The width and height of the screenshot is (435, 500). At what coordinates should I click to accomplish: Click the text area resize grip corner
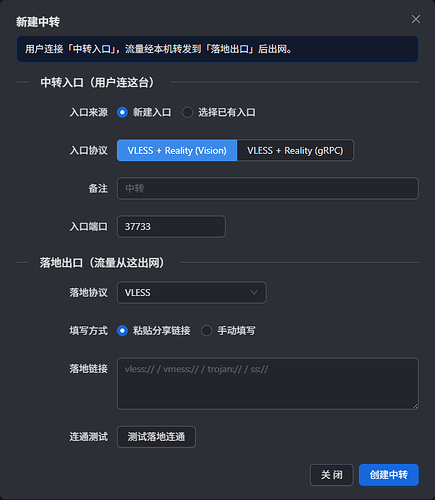pos(415,406)
